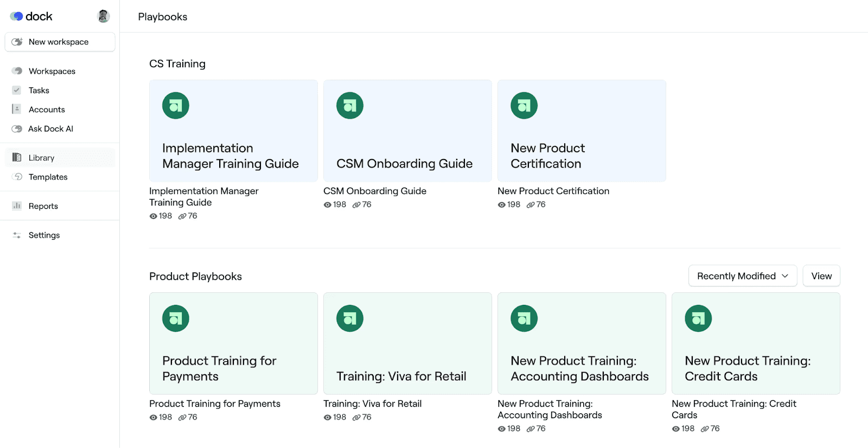The height and width of the screenshot is (448, 868).
Task: Click the View button
Action: (x=821, y=276)
